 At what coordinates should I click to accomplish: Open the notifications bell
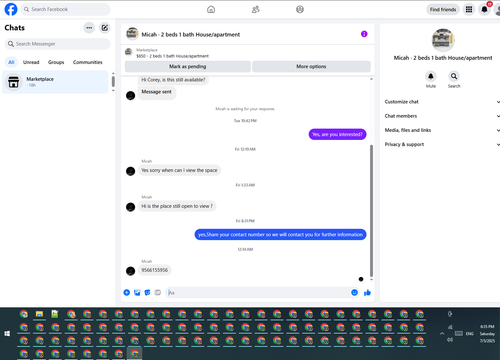[484, 9]
